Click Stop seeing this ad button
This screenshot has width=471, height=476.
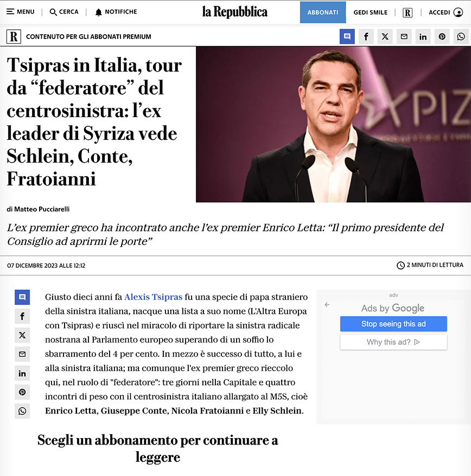click(x=393, y=324)
